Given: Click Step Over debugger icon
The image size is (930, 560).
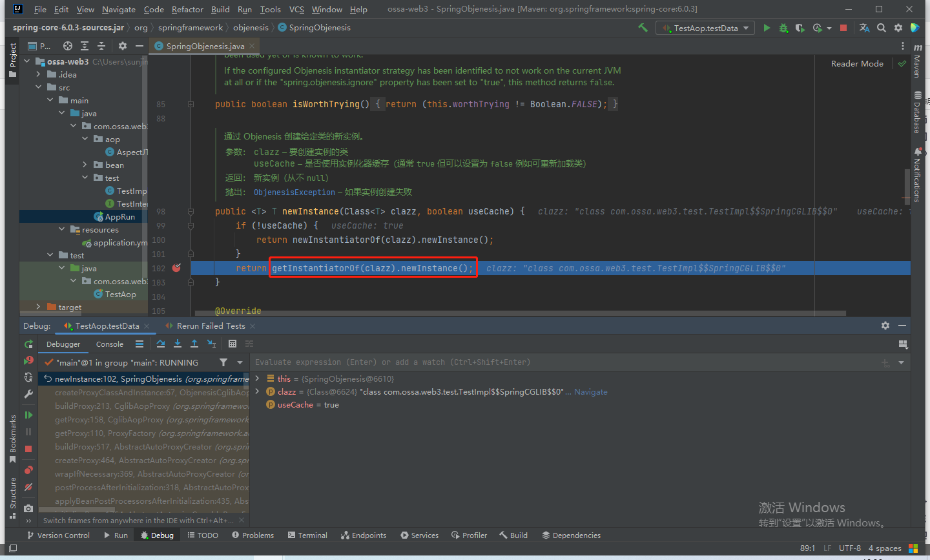Looking at the screenshot, I should [x=161, y=344].
